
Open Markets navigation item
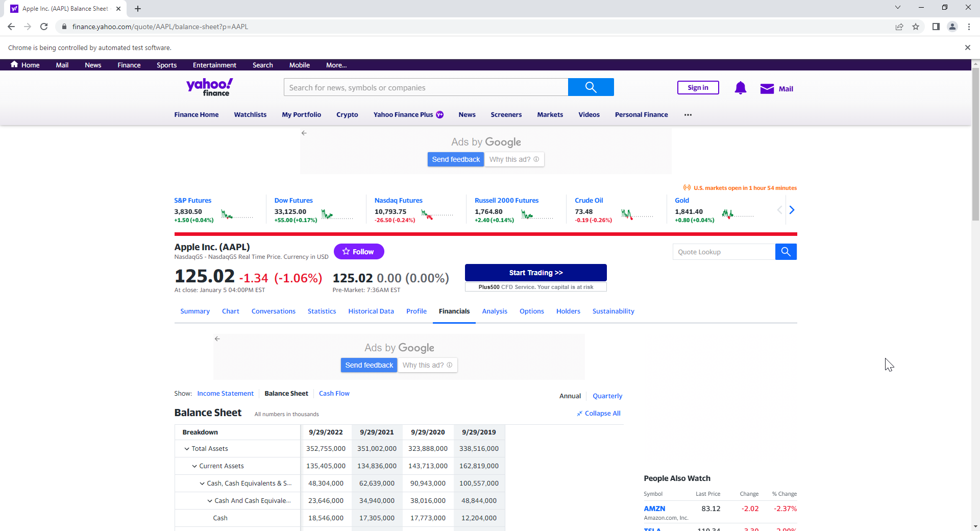pyautogui.click(x=550, y=115)
